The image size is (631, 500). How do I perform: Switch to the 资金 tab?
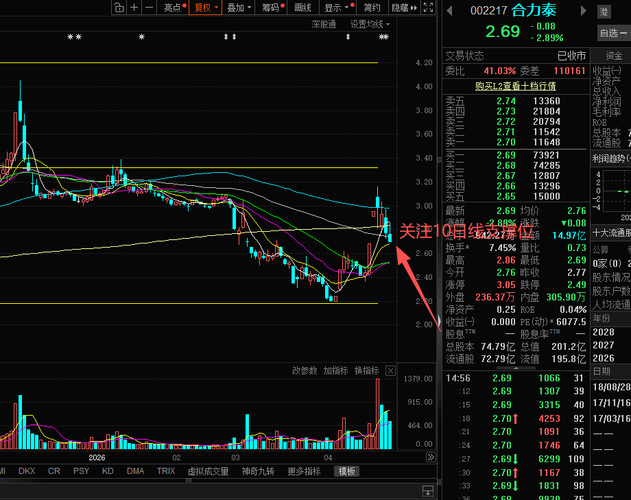pos(614,56)
